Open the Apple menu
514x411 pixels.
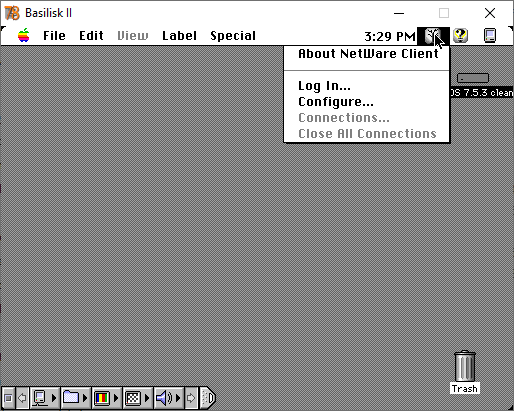(23, 35)
